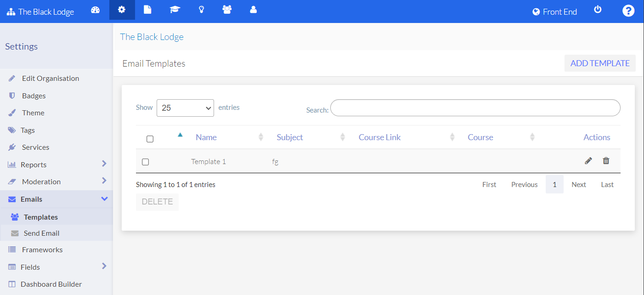Tick the checkbox next to Template 1
The height and width of the screenshot is (295, 644).
point(146,162)
